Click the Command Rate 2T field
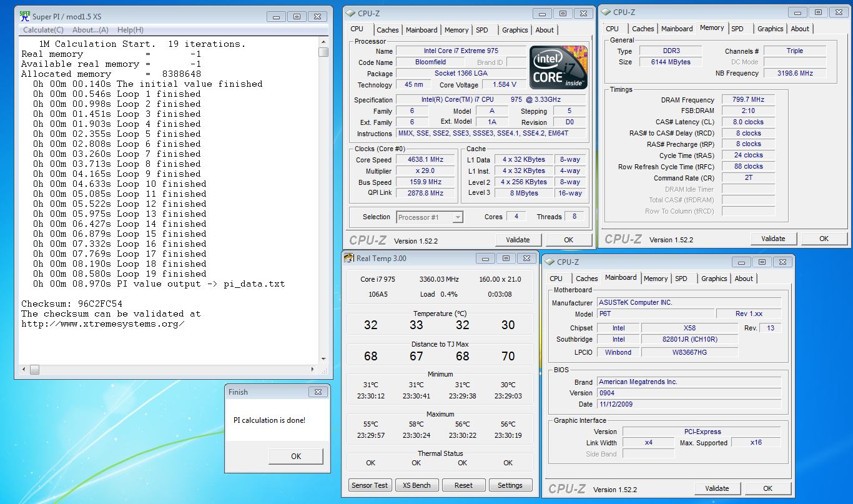The image size is (853, 504). [748, 178]
